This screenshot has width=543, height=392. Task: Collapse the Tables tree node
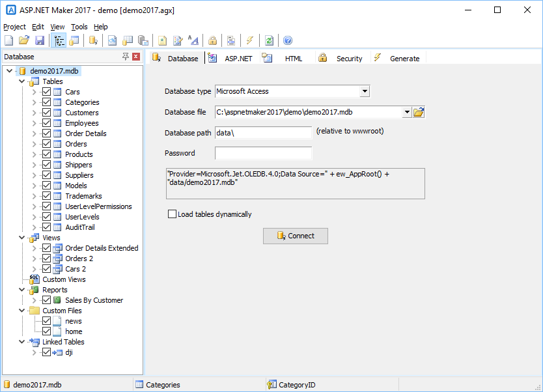point(22,81)
